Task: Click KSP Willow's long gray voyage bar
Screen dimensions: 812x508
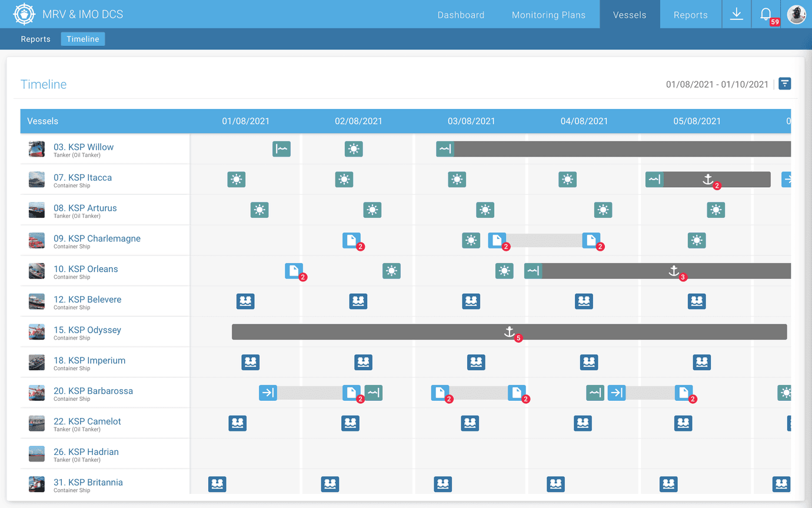Action: pos(618,149)
